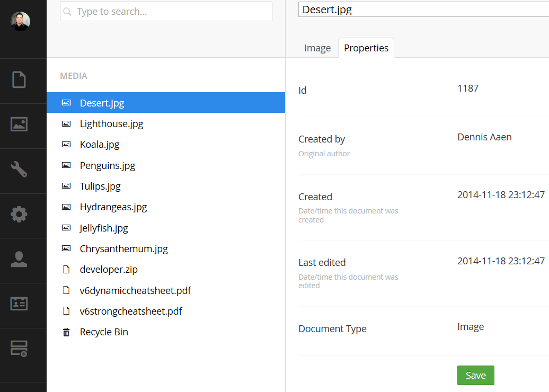Click the Desert.jpg name input field
Viewport: 549px width, 392px height.
(423, 10)
